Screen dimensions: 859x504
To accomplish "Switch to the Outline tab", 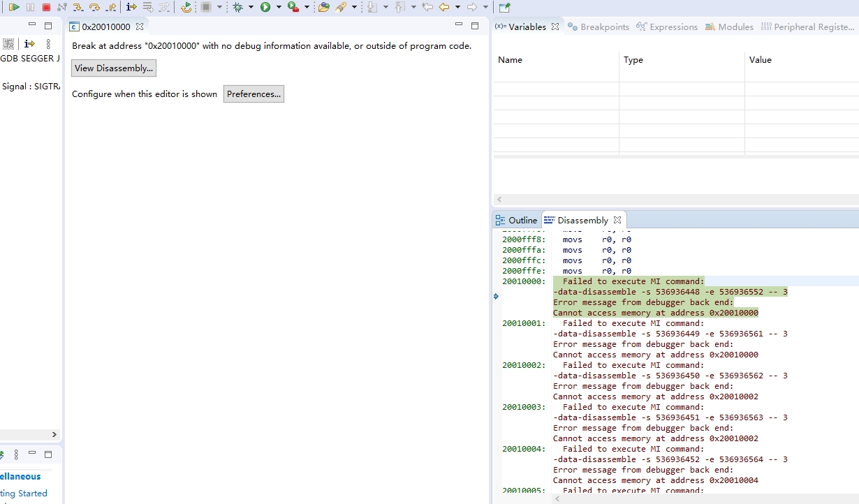I will click(522, 220).
